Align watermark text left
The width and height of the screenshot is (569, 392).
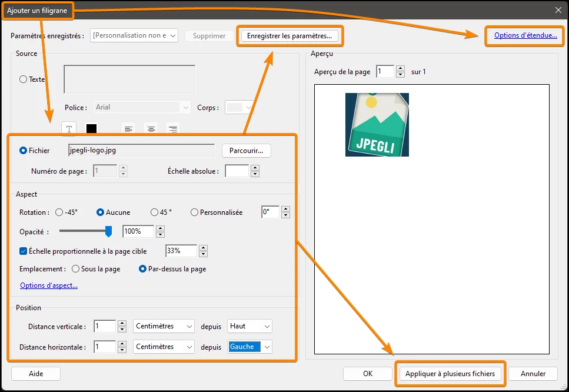pos(128,129)
